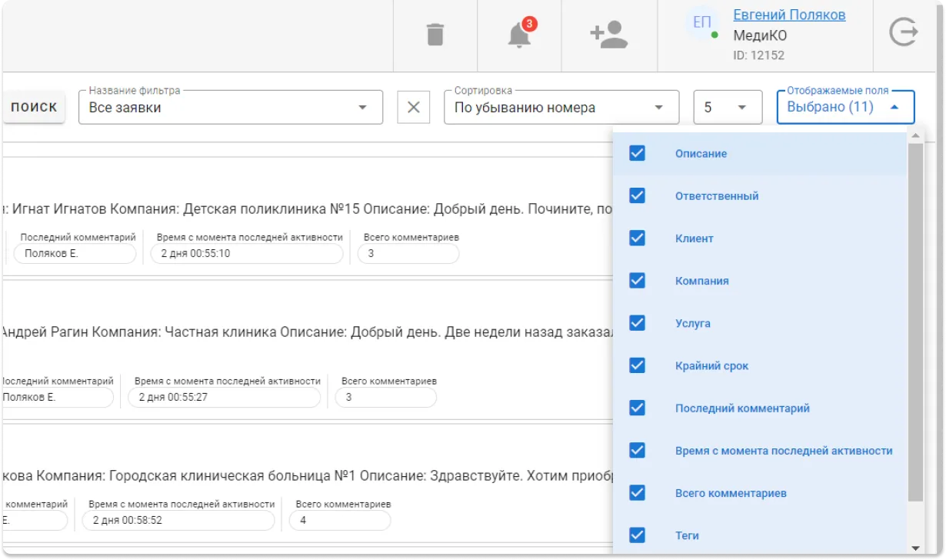946x560 pixels.
Task: Open the page size dropdown showing 5
Action: (728, 107)
